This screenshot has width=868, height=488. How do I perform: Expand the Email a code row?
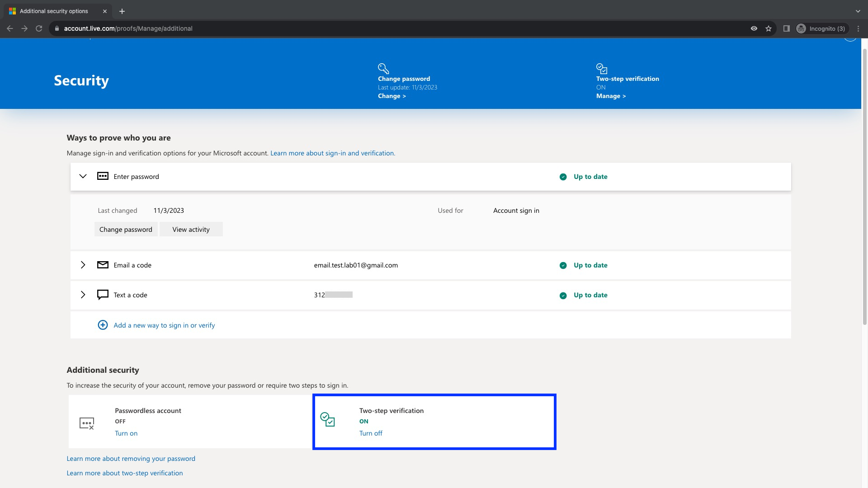pos(83,265)
